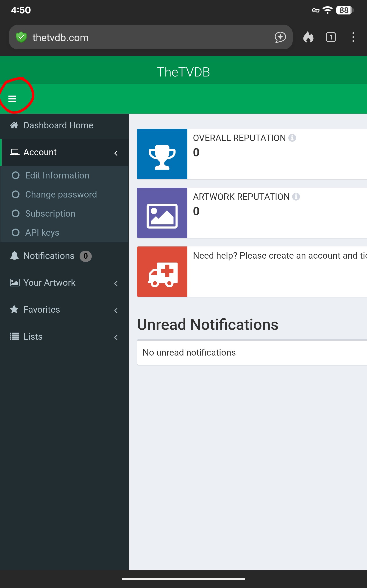Tap the flame clear-data icon
The image size is (367, 588).
point(308,37)
